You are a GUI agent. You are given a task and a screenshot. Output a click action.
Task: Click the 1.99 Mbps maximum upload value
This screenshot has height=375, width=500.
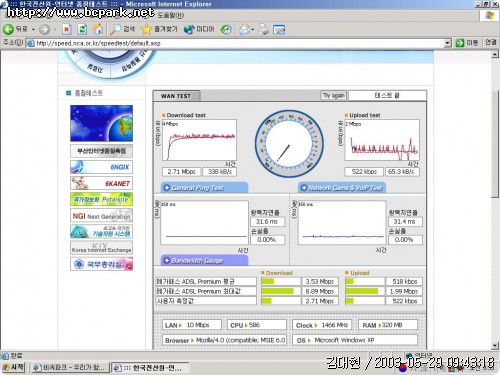pyautogui.click(x=404, y=291)
